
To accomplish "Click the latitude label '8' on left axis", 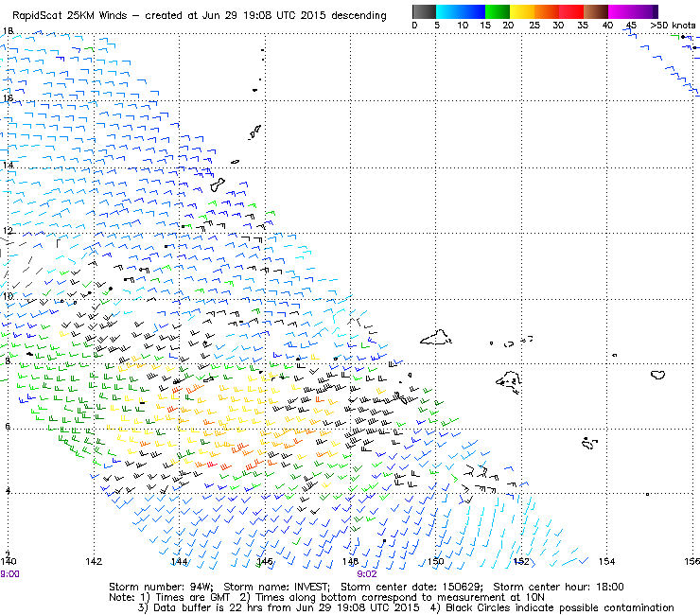I will pyautogui.click(x=8, y=360).
